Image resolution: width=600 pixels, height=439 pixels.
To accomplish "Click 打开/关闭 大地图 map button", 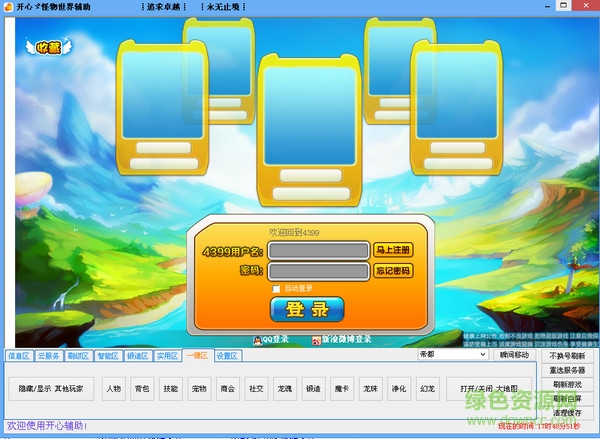I will [489, 388].
